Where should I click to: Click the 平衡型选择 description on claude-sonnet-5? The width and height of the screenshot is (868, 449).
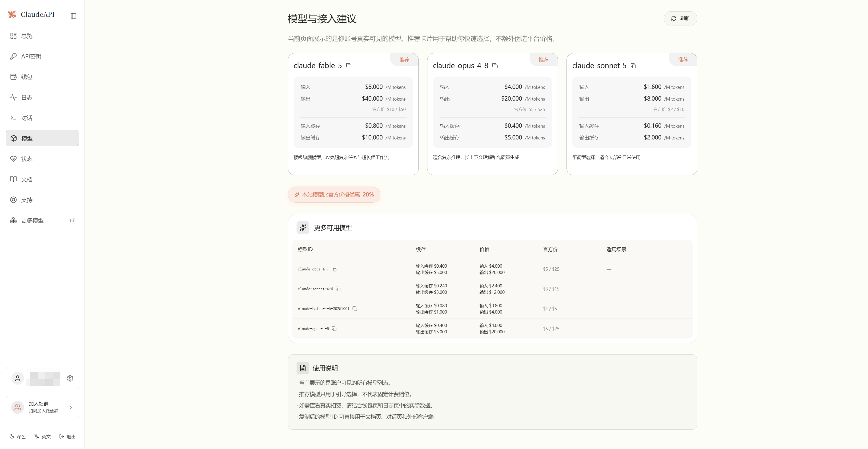[607, 158]
